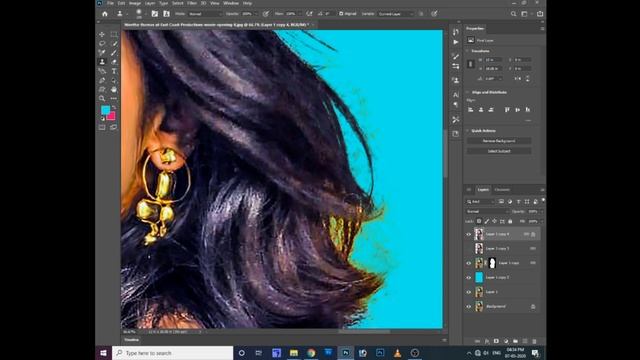Image resolution: width=640 pixels, height=360 pixels.
Task: Click the Select Subject button
Action: (499, 151)
